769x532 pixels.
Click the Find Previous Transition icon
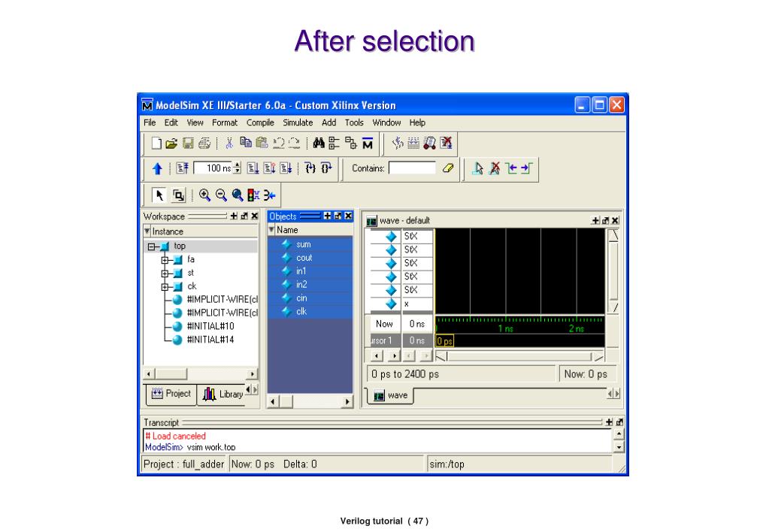pos(511,168)
